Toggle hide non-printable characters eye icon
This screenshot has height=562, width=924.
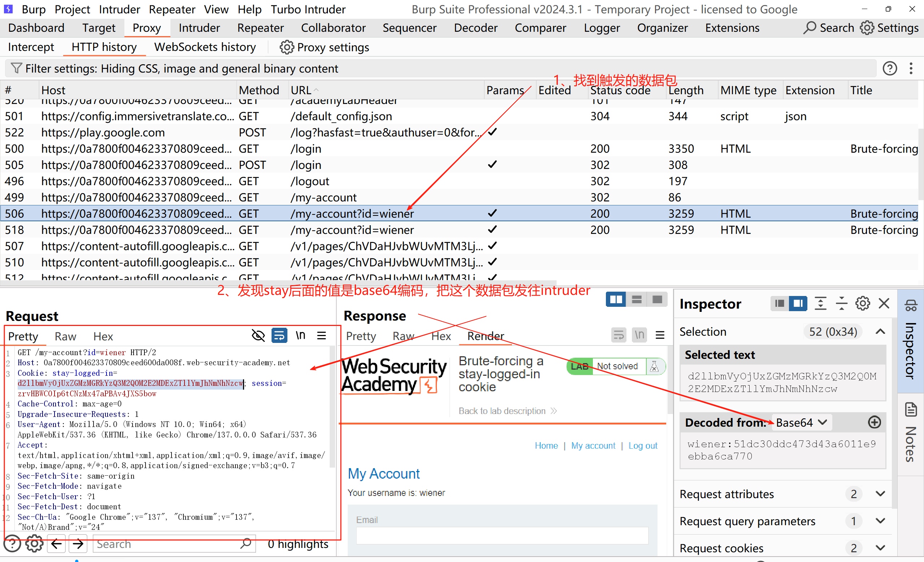(258, 335)
